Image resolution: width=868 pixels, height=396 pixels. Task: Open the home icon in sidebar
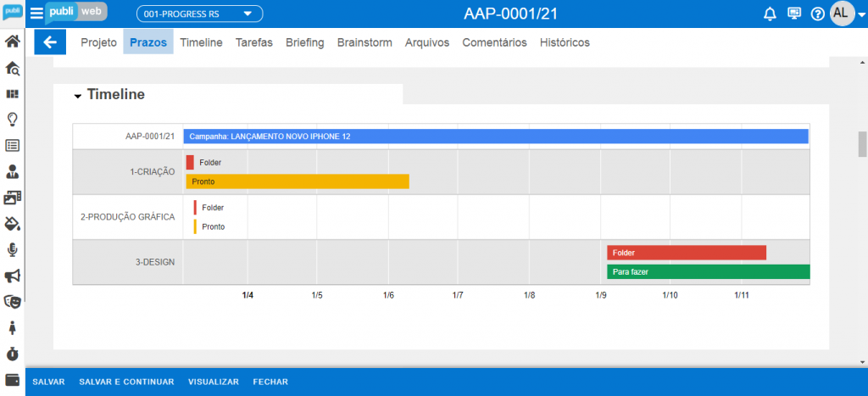(x=12, y=42)
